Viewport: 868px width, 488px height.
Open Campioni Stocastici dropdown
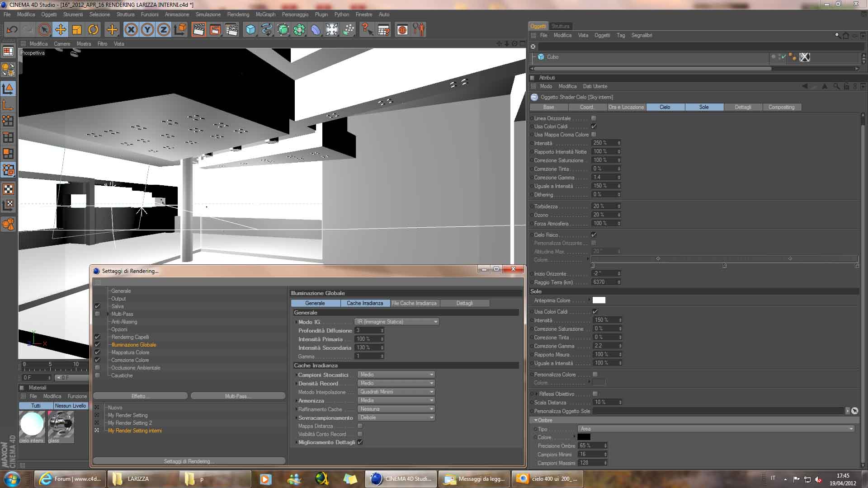(x=396, y=375)
